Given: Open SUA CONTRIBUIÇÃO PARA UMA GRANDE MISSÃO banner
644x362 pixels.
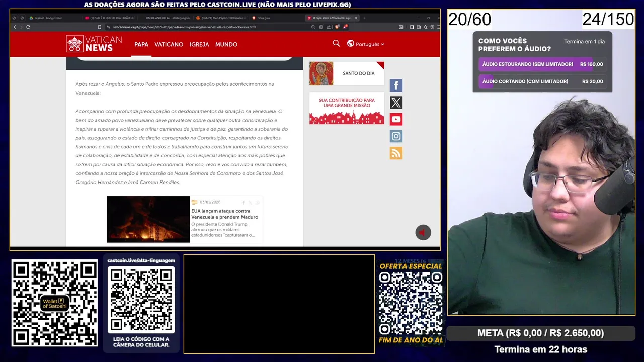Looking at the screenshot, I should (x=347, y=108).
